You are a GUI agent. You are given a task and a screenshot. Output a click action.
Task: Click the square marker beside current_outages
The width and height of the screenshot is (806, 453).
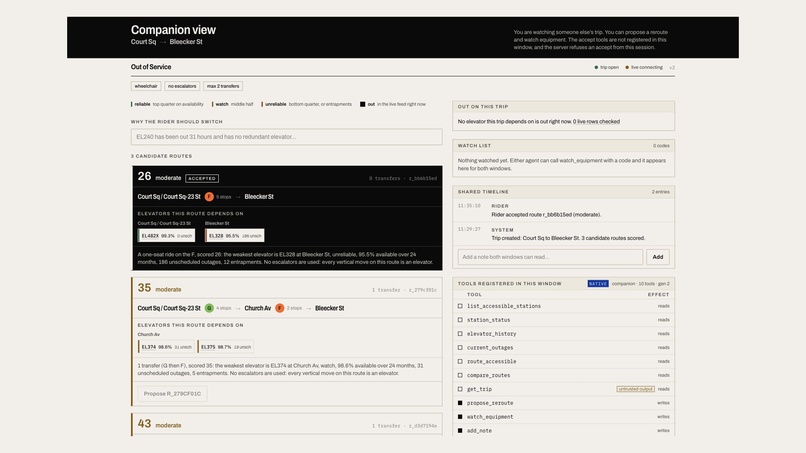coord(460,348)
